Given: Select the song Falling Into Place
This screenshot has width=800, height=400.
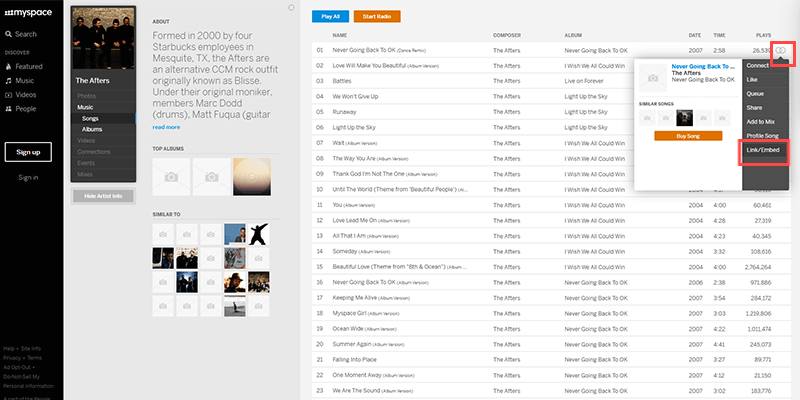Looking at the screenshot, I should 354,360.
